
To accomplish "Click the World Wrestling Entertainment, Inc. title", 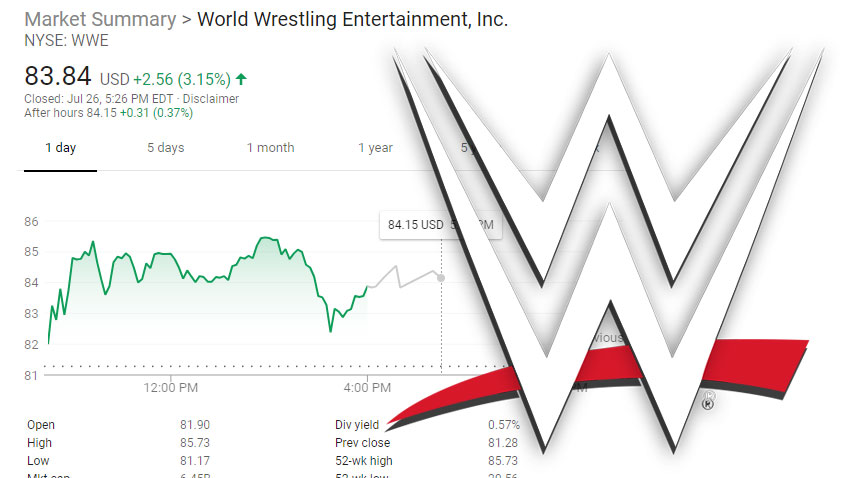I will pyautogui.click(x=352, y=20).
